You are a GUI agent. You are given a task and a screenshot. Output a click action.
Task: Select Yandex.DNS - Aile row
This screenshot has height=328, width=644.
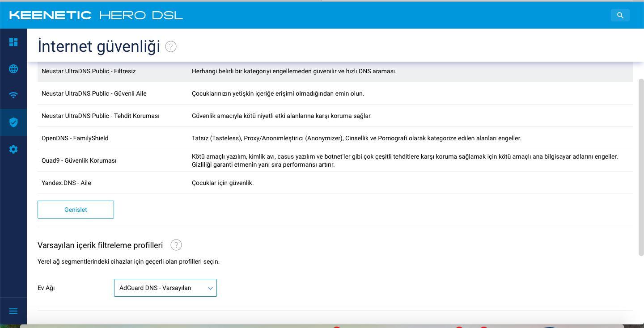pos(335,183)
